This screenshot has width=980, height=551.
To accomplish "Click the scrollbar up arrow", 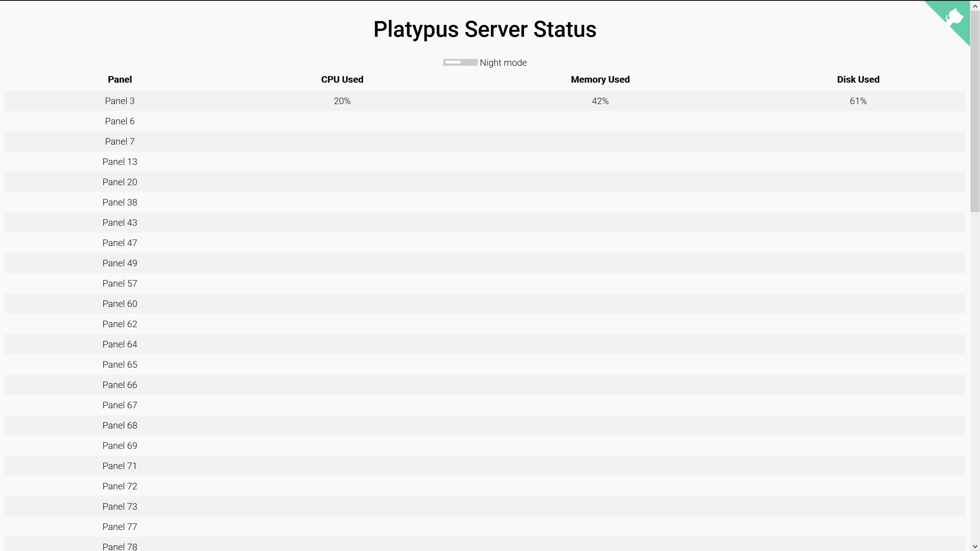I will click(975, 7).
